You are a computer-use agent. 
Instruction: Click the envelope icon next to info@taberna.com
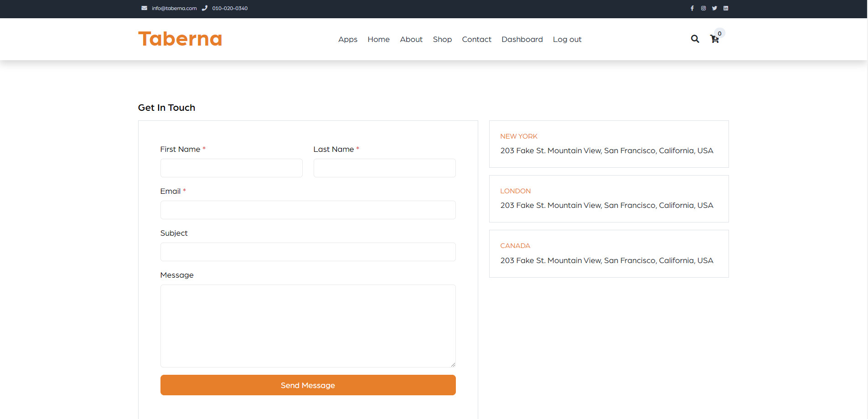(144, 8)
